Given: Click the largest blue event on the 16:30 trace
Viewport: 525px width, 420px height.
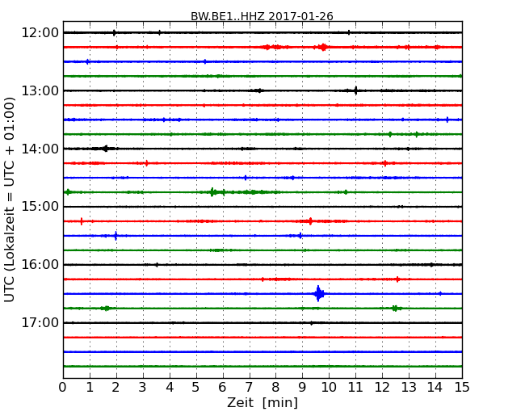Looking at the screenshot, I should (x=318, y=294).
